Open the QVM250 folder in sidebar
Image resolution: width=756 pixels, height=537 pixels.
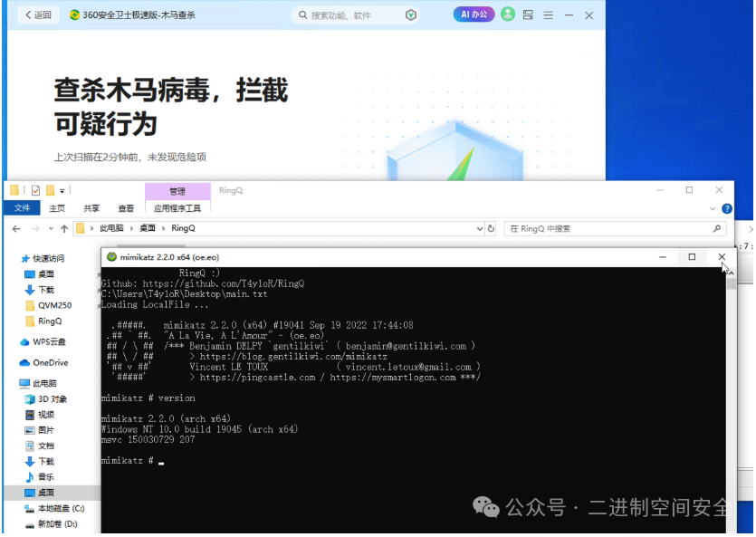(49, 305)
